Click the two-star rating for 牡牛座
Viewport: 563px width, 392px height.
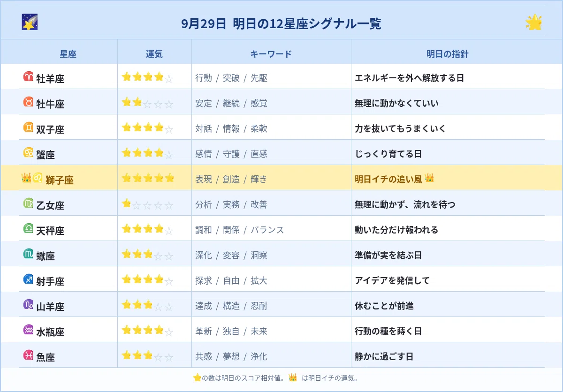[148, 103]
